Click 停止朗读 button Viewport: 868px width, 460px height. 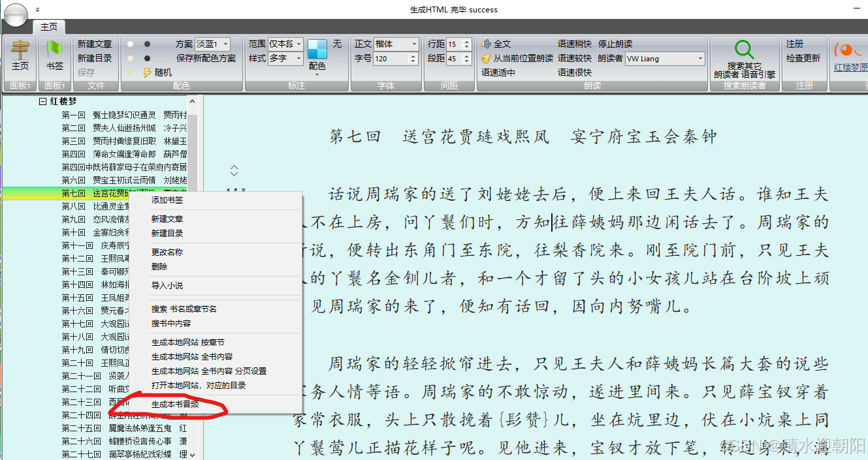[615, 44]
